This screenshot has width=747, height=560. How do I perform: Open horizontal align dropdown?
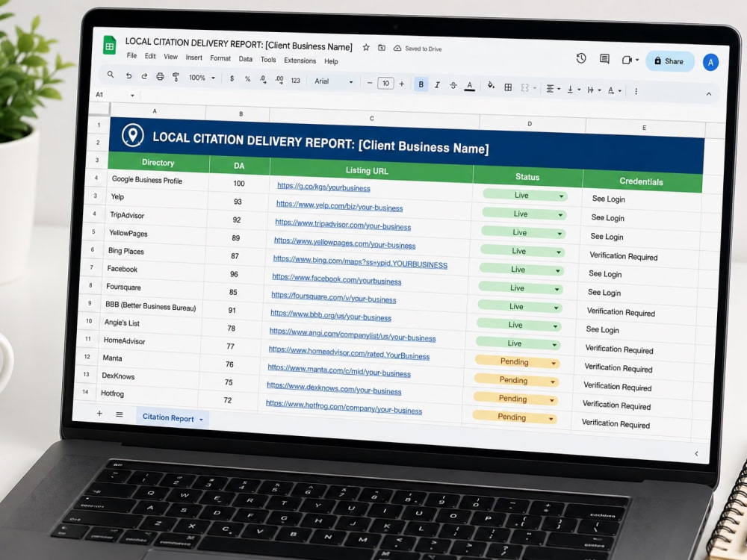pos(553,89)
